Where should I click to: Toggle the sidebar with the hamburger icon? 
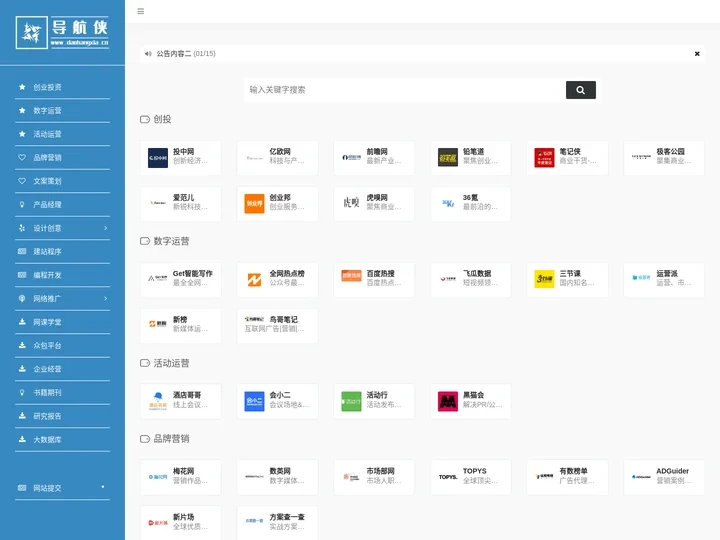[141, 11]
